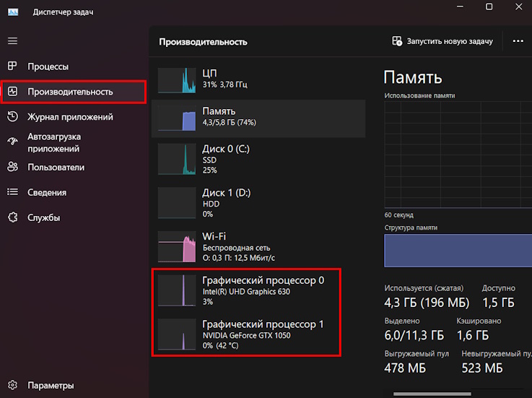Select Диск 1 (D:) HDD entry
Image resolution: width=532 pixels, height=398 pixels.
click(258, 203)
